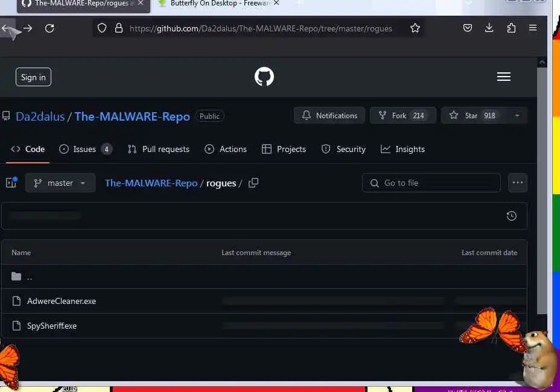Click the Public visibility badge
This screenshot has height=392, width=560.
[209, 116]
